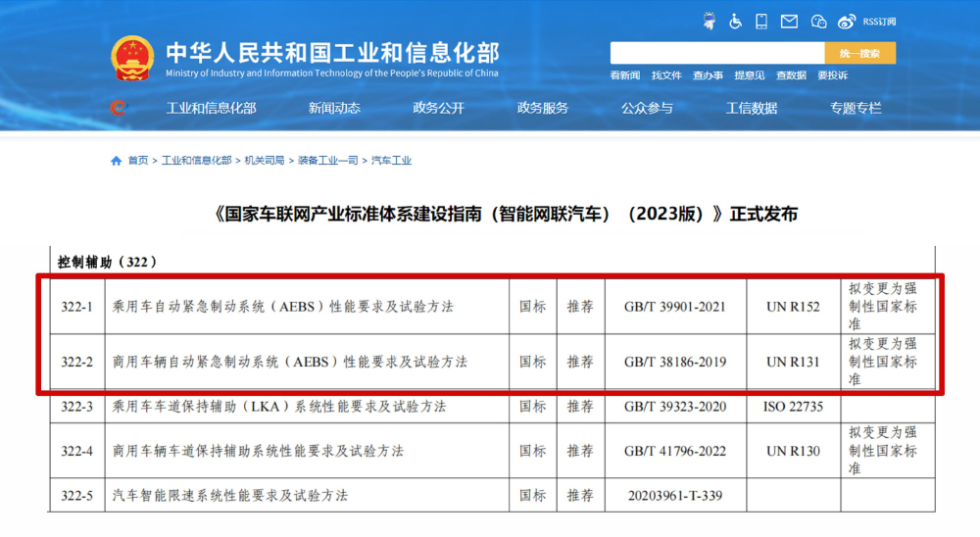
Task: Open 装备工业一司 breadcrumb link
Action: (327, 161)
